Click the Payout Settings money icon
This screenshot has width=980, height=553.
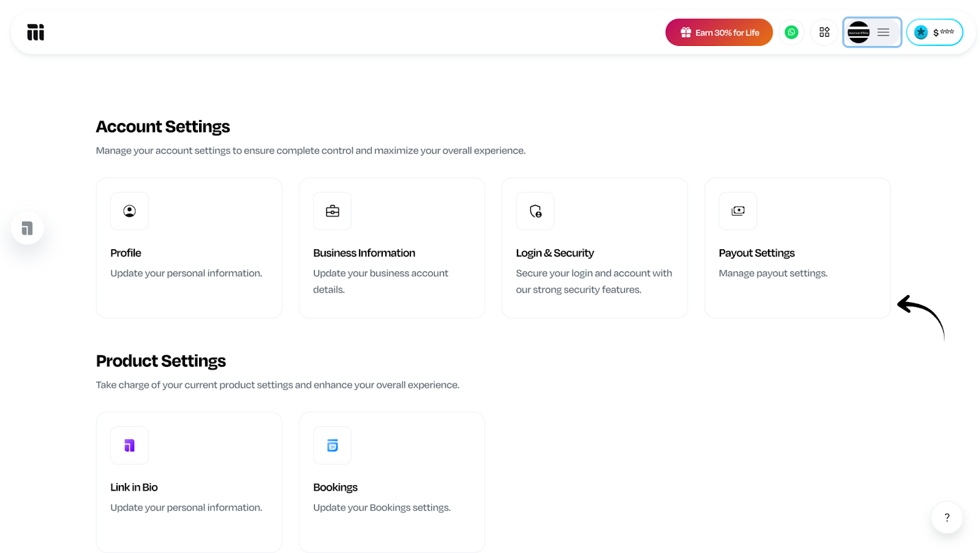738,211
